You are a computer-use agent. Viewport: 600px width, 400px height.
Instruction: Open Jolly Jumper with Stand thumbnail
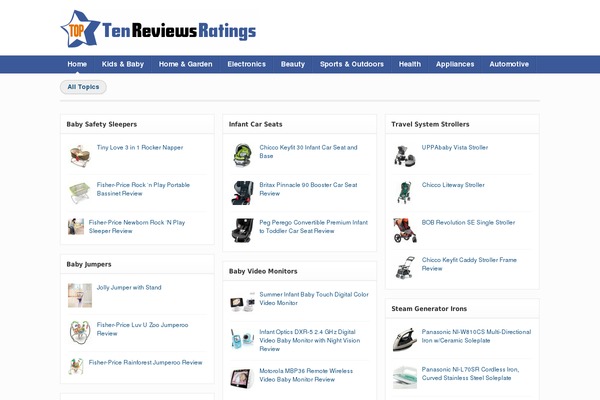80,296
